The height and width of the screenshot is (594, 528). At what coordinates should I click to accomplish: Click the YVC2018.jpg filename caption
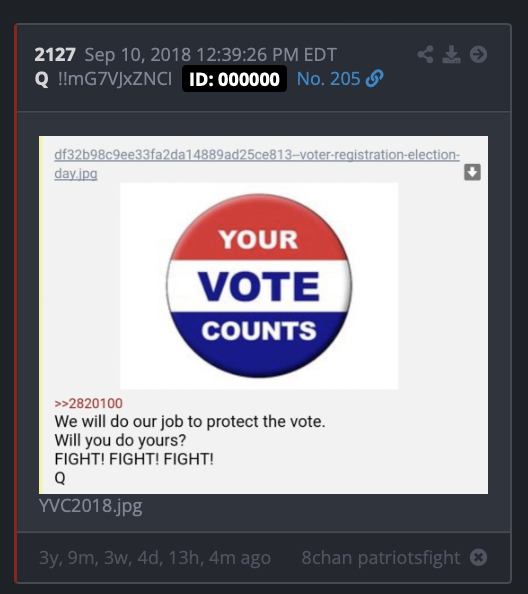91,506
